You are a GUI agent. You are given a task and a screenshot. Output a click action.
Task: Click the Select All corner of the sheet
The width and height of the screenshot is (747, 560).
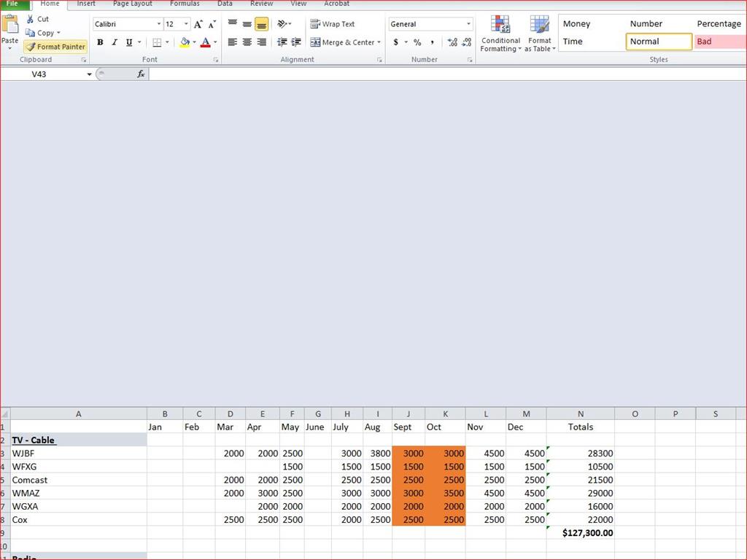5,414
